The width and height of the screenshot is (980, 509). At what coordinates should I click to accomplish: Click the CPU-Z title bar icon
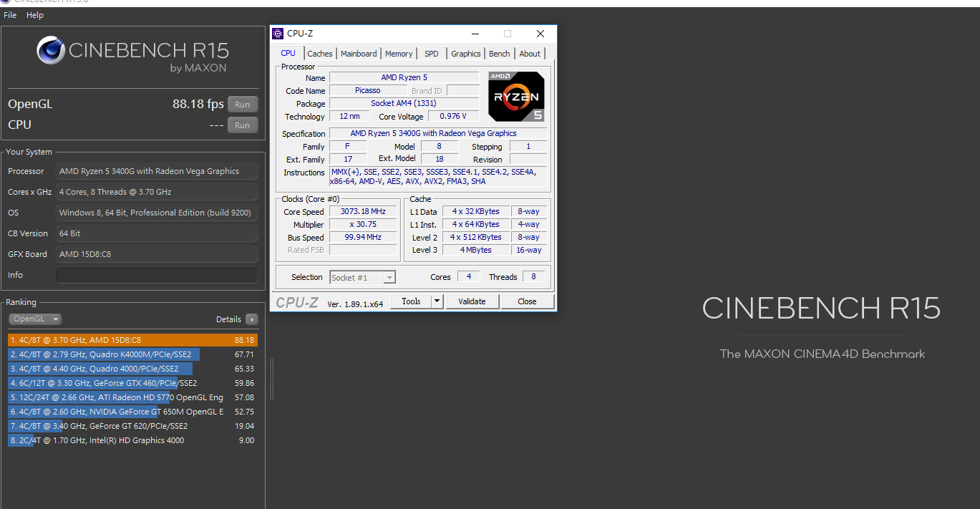tap(278, 34)
